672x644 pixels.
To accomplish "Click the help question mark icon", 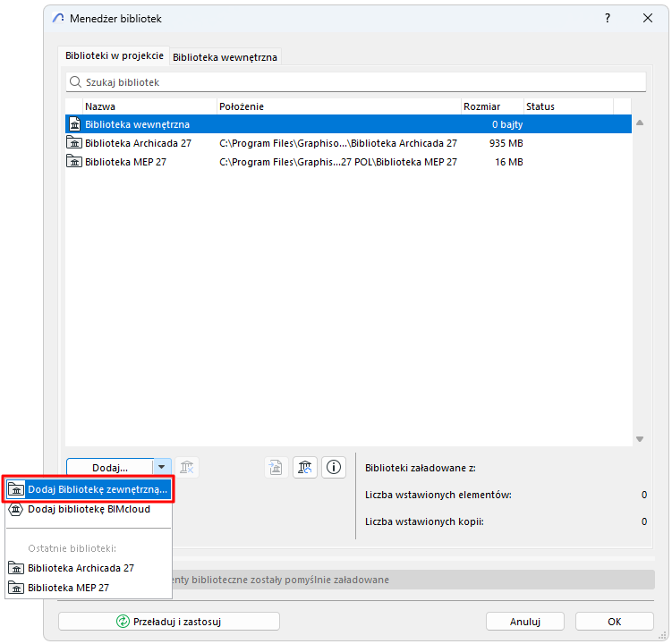I will tap(608, 18).
